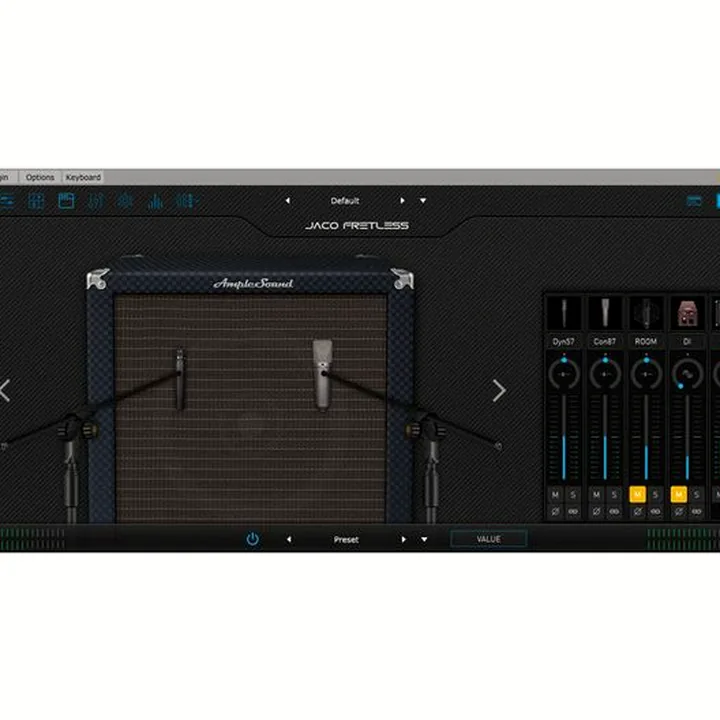Screen dimensions: 720x720
Task: Solo the DI channel
Action: coord(697,495)
